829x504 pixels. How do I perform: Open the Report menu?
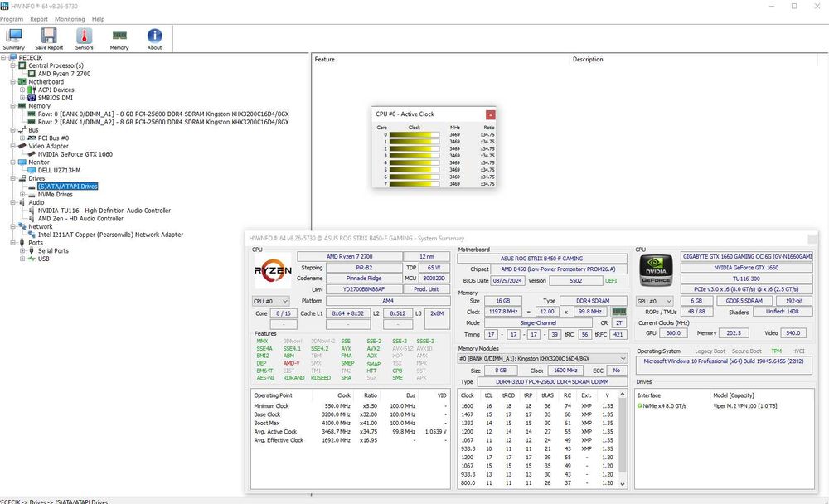[x=39, y=19]
